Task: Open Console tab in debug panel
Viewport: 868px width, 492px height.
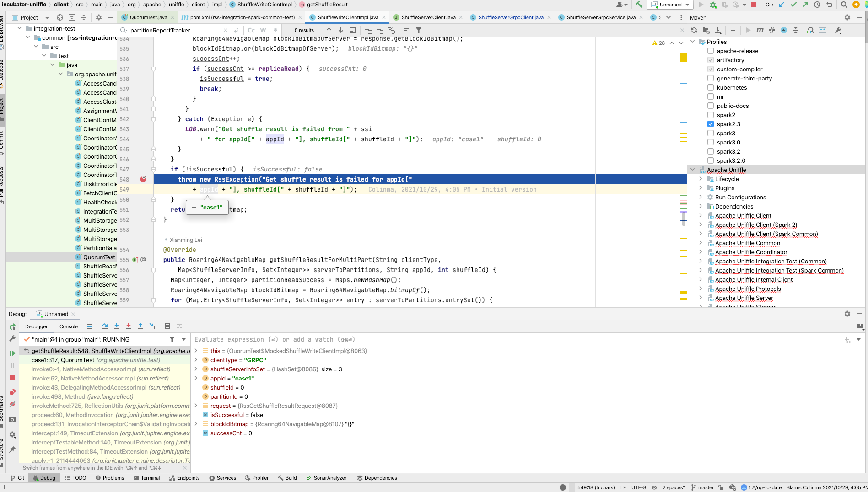Action: [x=69, y=326]
